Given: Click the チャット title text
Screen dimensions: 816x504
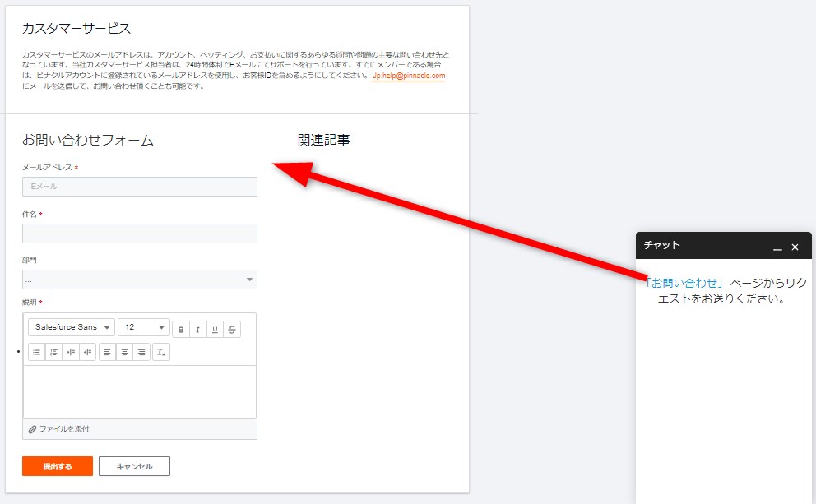Looking at the screenshot, I should 662,245.
